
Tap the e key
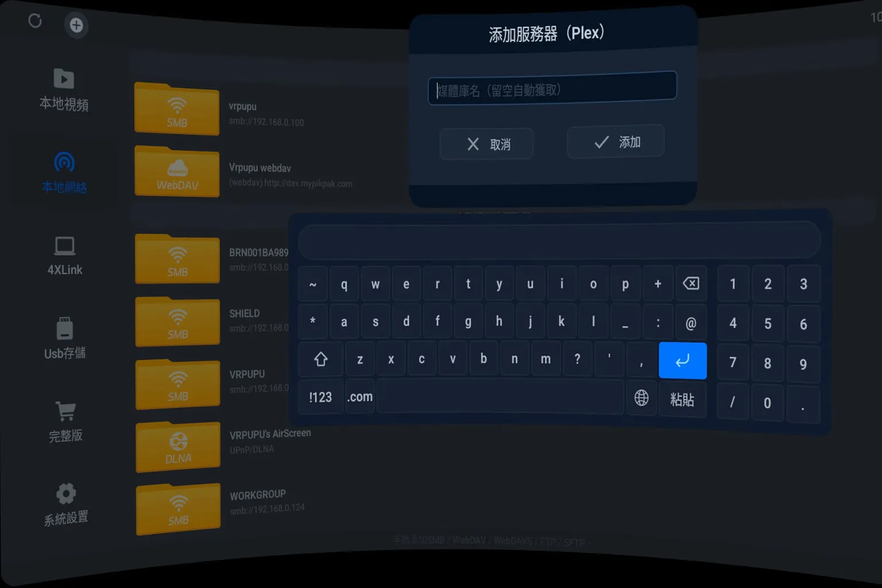click(406, 284)
